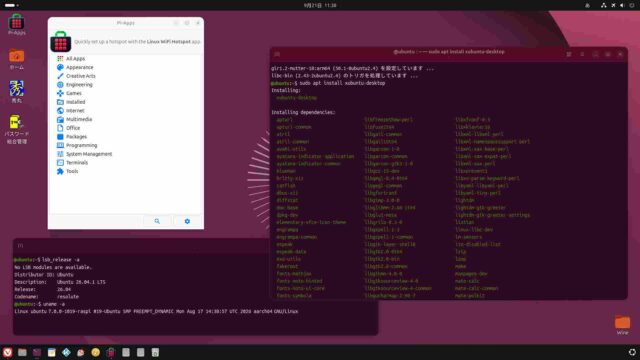Click the Linux WiFi Hotspot announcement text
The image size is (640, 360).
[137, 42]
